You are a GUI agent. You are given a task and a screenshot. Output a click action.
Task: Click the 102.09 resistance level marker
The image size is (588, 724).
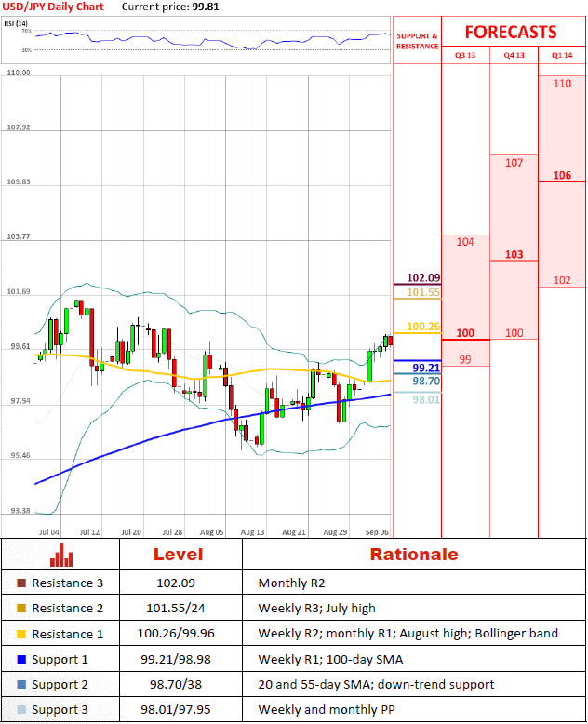click(423, 277)
